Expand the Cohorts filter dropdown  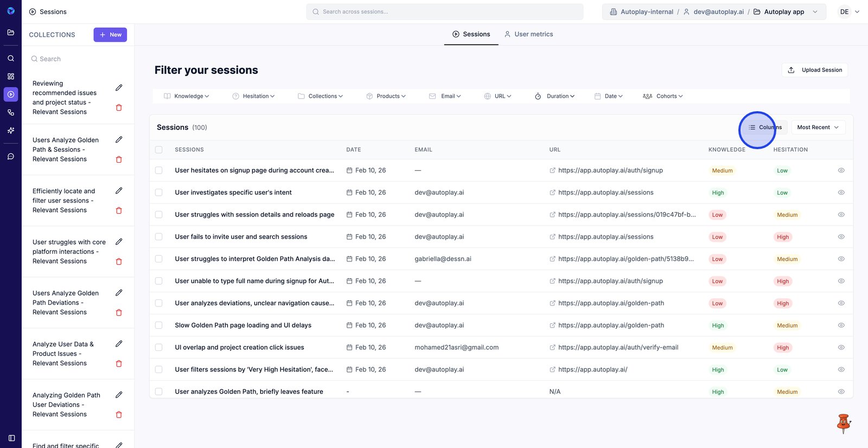(662, 96)
